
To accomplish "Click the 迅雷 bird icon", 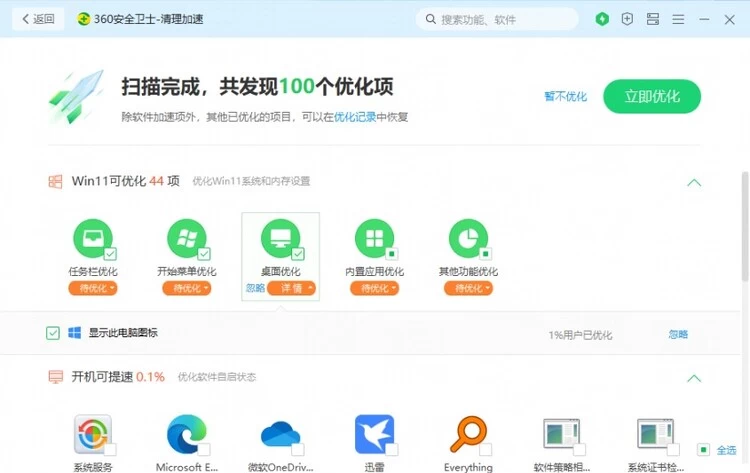I will (374, 435).
